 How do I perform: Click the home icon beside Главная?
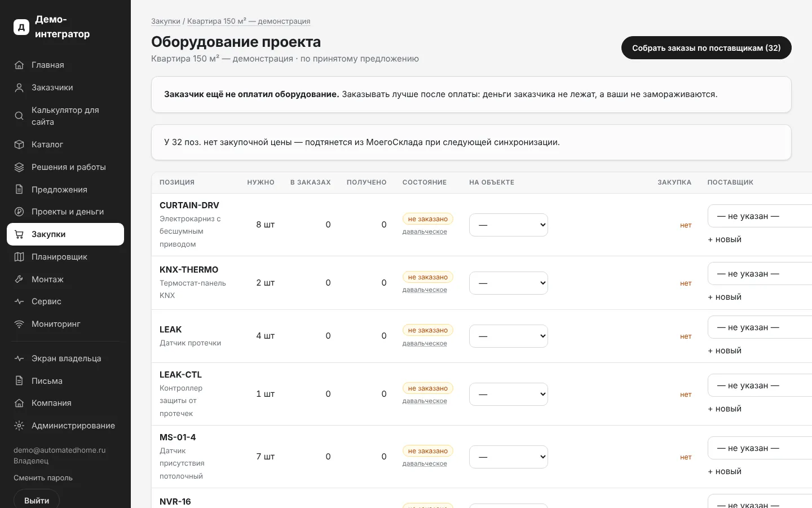click(x=19, y=65)
